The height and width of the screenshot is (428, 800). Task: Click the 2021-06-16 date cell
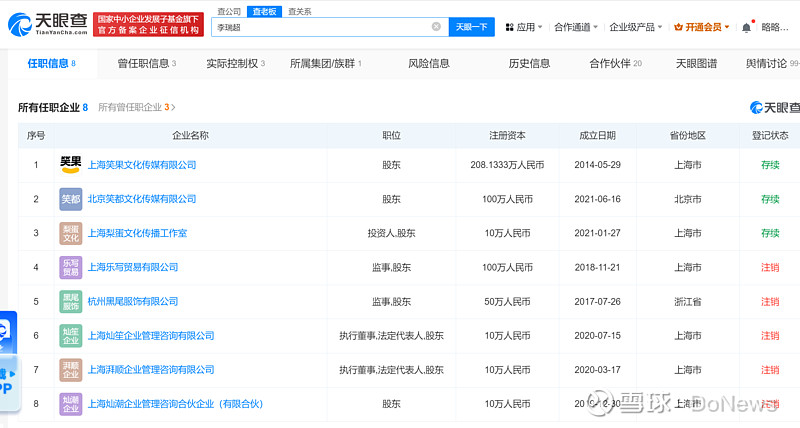click(597, 199)
